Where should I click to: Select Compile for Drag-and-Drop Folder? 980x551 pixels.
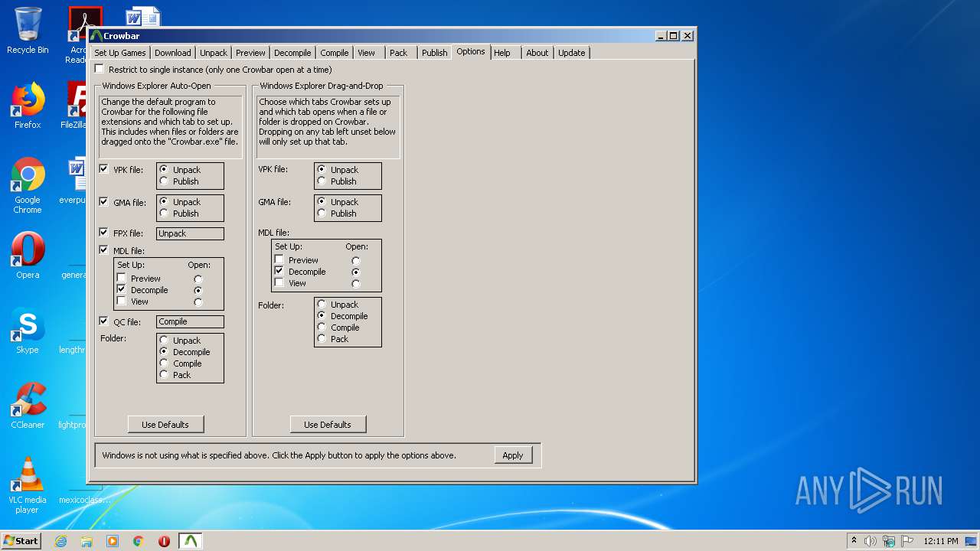[x=322, y=328]
